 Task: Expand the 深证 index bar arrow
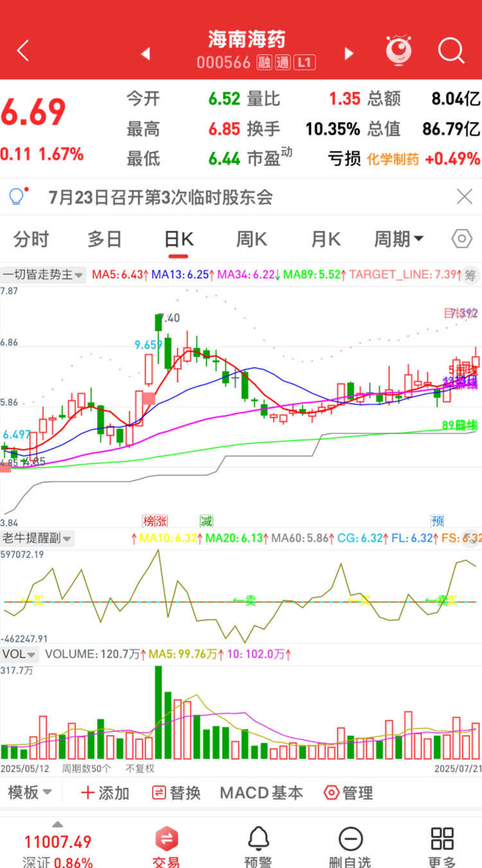point(58,824)
